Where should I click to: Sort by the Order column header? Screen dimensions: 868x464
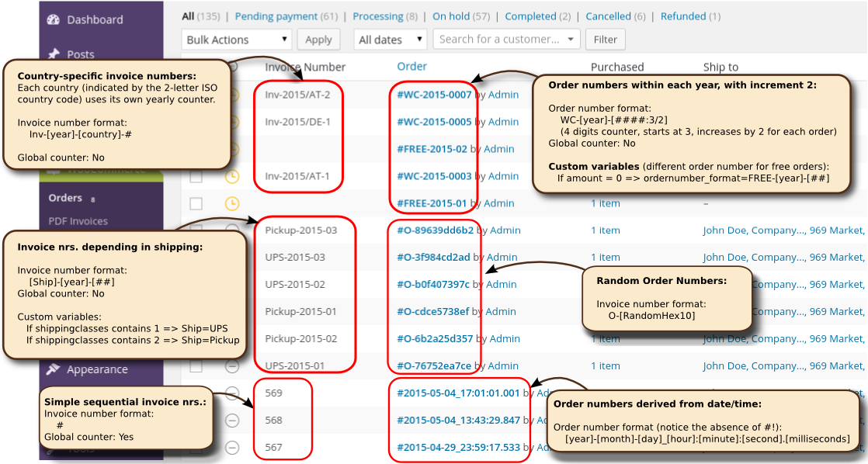(x=411, y=67)
